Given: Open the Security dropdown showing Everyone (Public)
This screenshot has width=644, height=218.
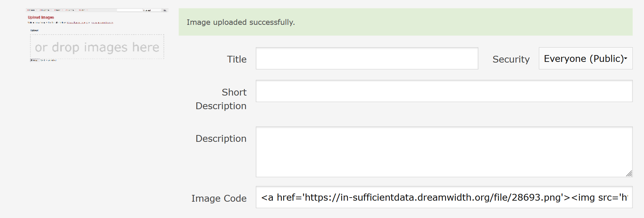Looking at the screenshot, I should point(585,58).
